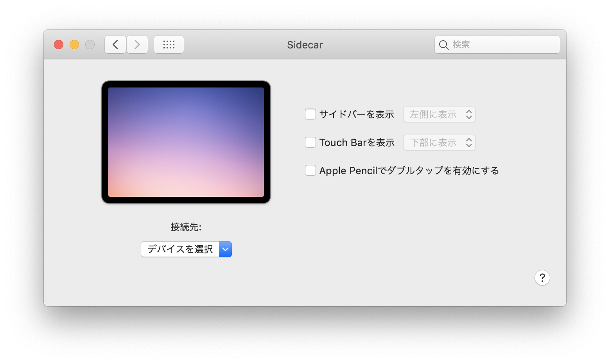Open the デバイスを選択 device dropdown

(x=187, y=249)
